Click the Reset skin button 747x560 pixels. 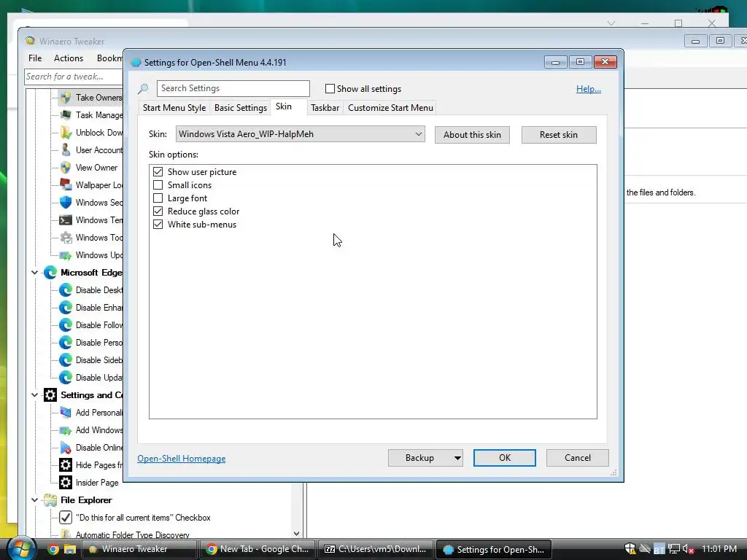coord(559,135)
